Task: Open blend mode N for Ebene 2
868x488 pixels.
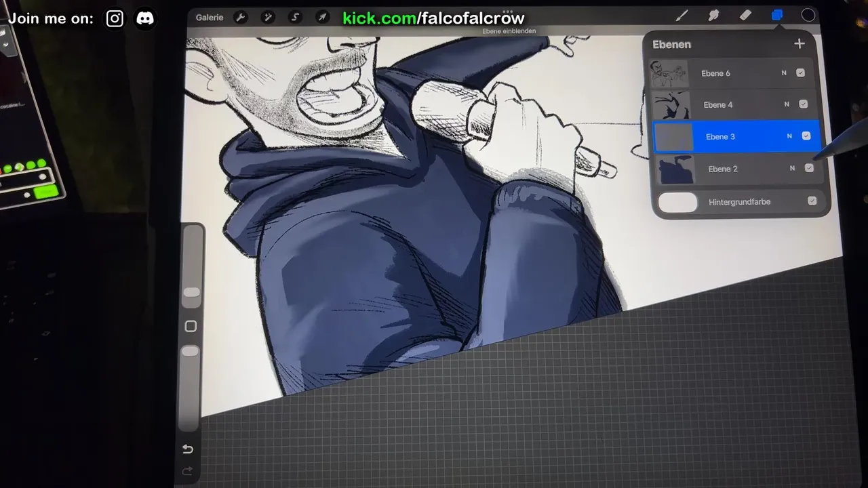Action: (x=792, y=168)
